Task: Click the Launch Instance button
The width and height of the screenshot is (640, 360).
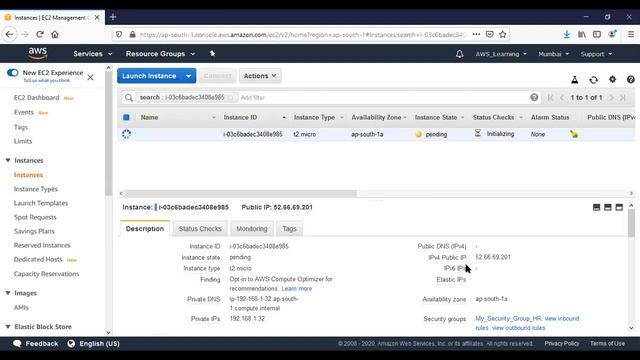Action: (x=149, y=76)
